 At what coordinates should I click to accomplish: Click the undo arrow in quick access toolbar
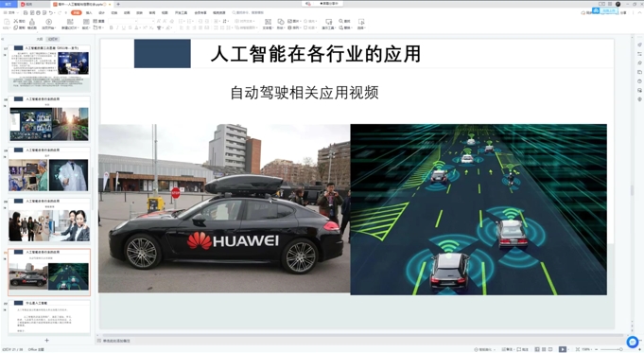coord(51,12)
